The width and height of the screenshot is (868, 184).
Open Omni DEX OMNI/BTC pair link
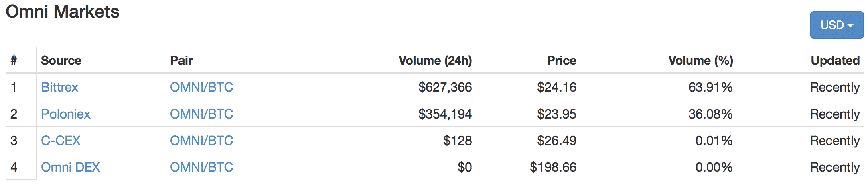[201, 167]
